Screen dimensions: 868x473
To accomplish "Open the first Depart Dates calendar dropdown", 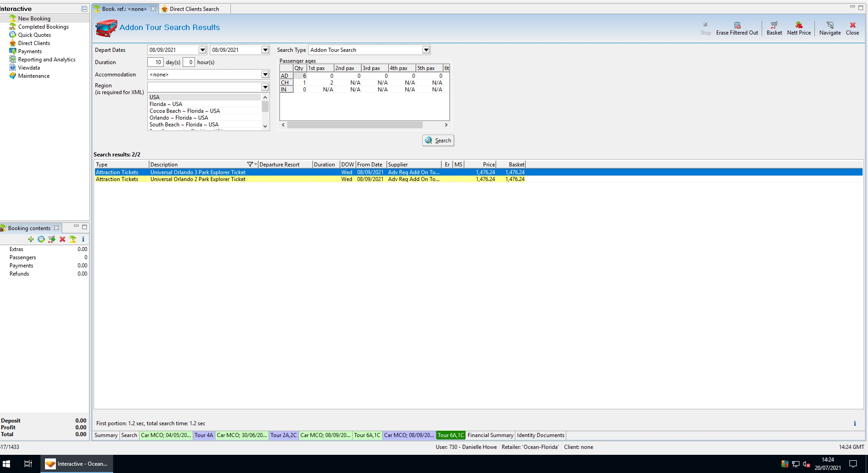I will click(203, 50).
